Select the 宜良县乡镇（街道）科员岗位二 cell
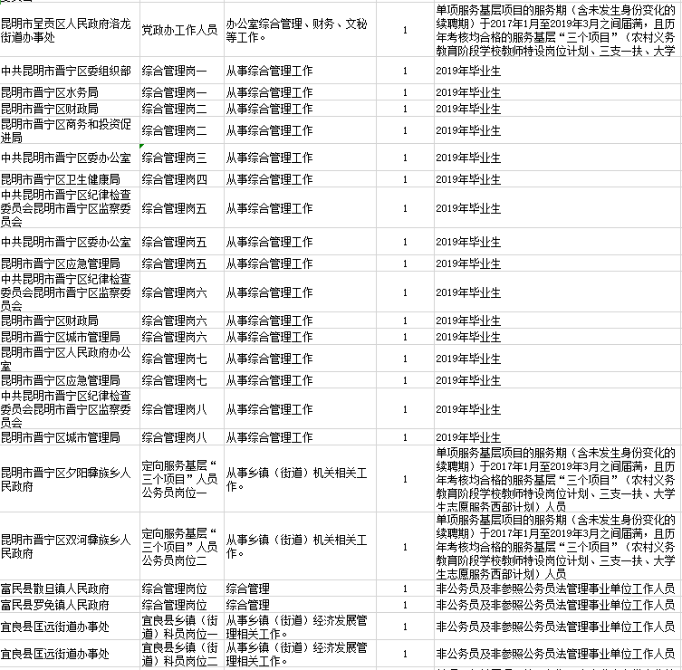Screen dimensions: 682x670 [x=179, y=655]
